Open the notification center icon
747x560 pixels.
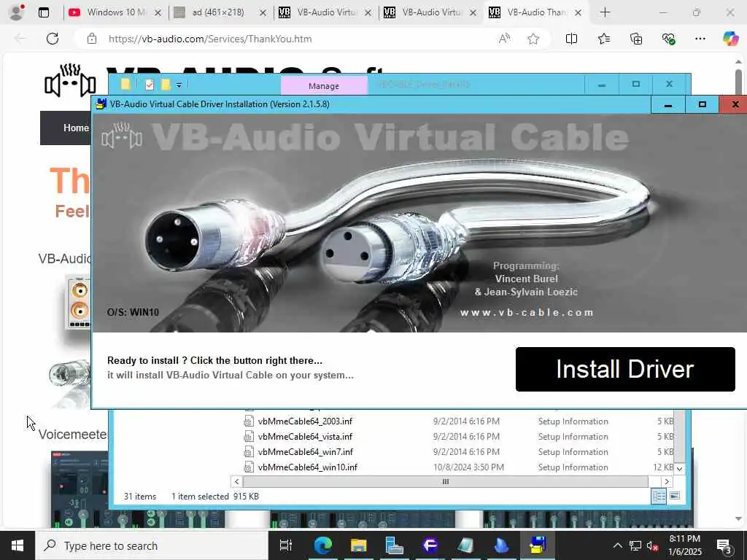point(724,545)
